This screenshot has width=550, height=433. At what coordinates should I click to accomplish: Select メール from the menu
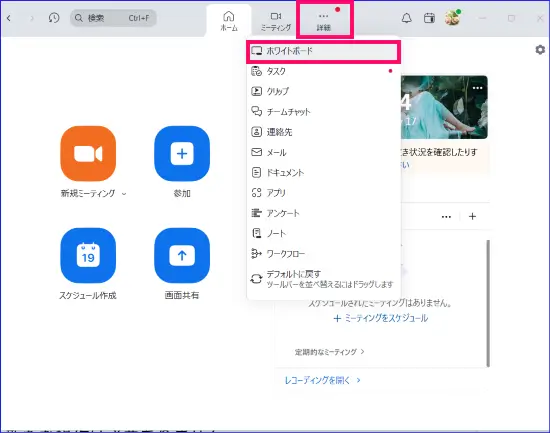(x=323, y=152)
